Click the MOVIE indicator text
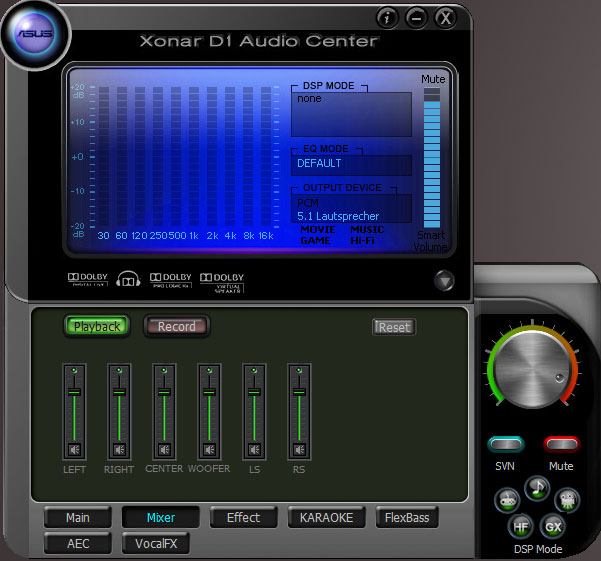Image resolution: width=601 pixels, height=561 pixels. tap(318, 230)
